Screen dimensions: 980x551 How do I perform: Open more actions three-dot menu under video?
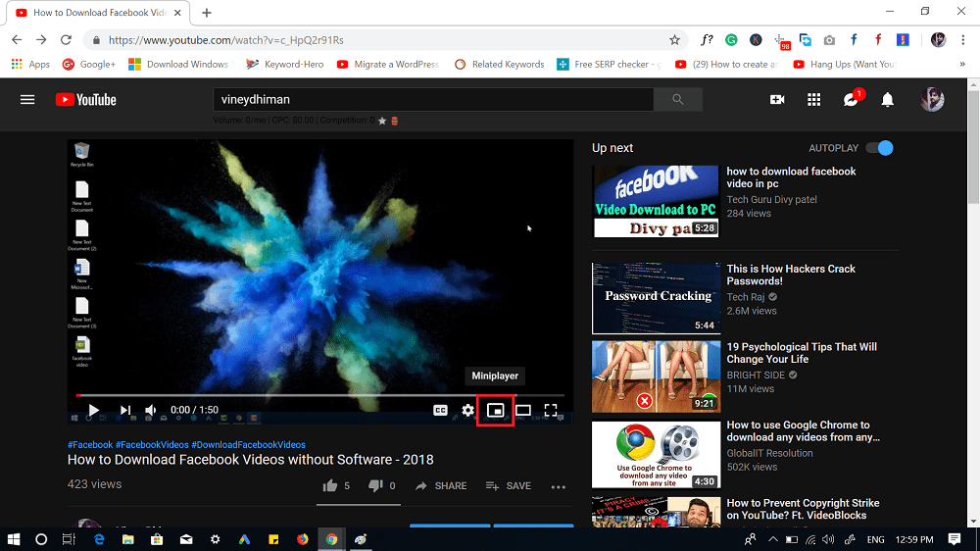click(559, 486)
